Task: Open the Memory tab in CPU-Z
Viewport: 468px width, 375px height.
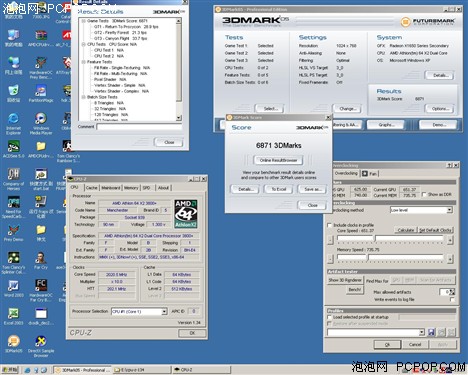Action: click(131, 188)
